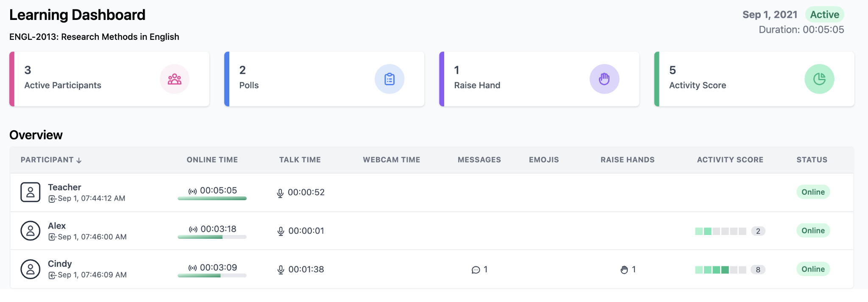Image resolution: width=868 pixels, height=302 pixels.
Task: Click the Raise Hand purple icon
Action: coord(604,79)
